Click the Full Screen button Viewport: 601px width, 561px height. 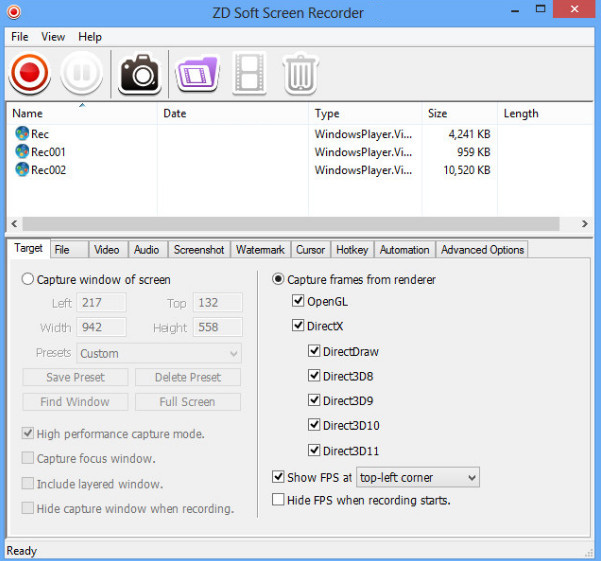pyautogui.click(x=188, y=402)
